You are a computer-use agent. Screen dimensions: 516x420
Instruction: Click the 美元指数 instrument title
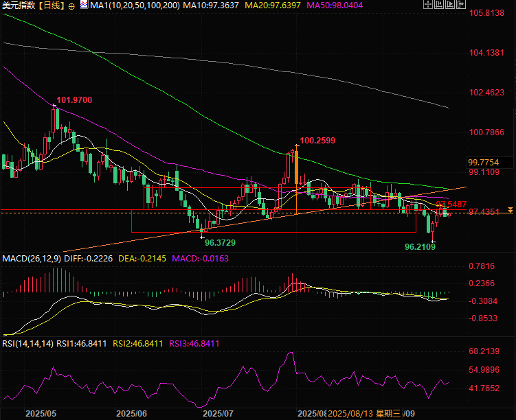[19, 5]
